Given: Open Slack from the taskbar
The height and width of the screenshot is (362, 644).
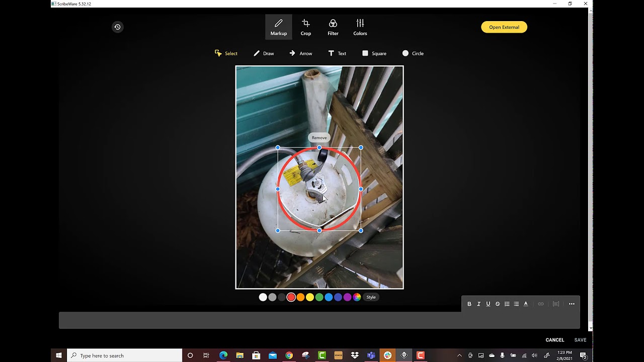Looking at the screenshot, I should (x=387, y=355).
